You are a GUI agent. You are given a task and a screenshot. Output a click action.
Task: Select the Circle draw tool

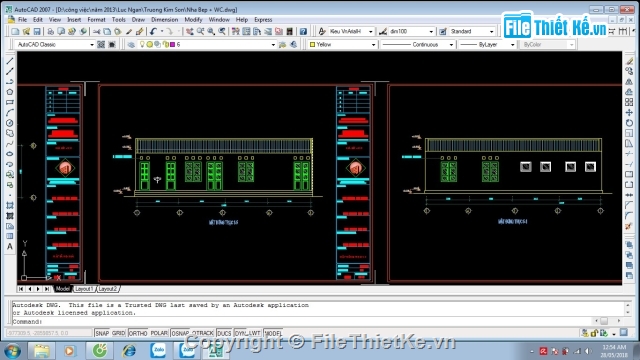[x=10, y=123]
